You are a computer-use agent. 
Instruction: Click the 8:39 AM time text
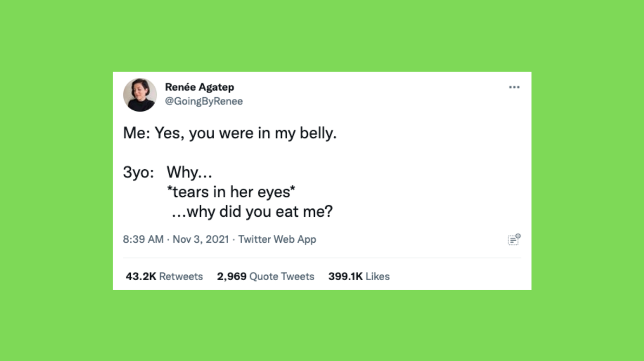(143, 239)
